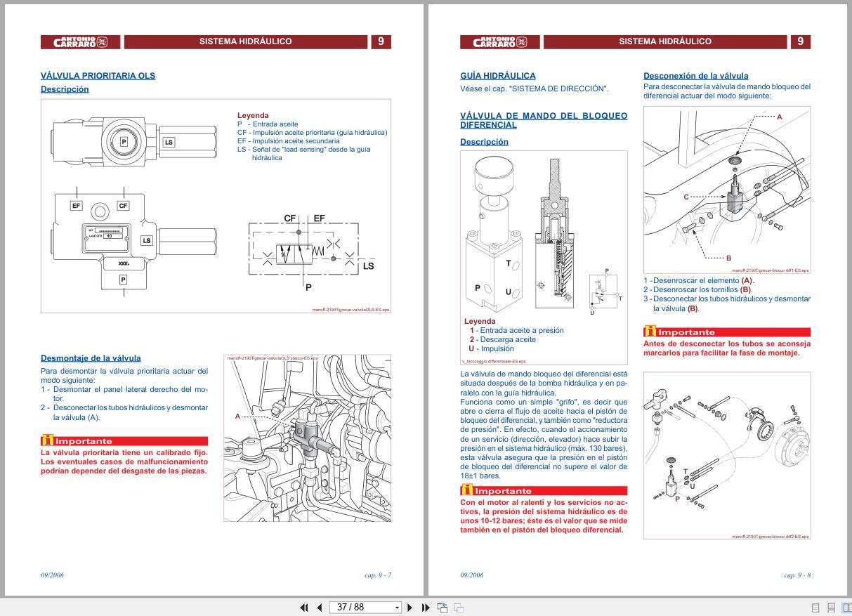Click 'Véase el cap. SISTEMA DE DIRECCIÓN' text
This screenshot has height=616, width=852.
[534, 89]
